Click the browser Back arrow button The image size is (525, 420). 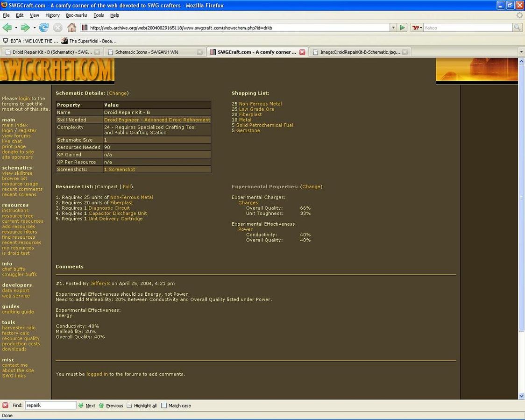(x=7, y=28)
